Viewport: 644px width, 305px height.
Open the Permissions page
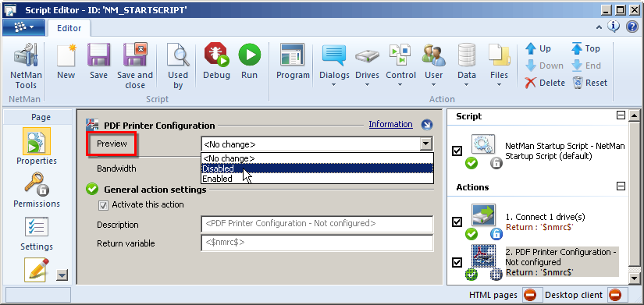(37, 190)
